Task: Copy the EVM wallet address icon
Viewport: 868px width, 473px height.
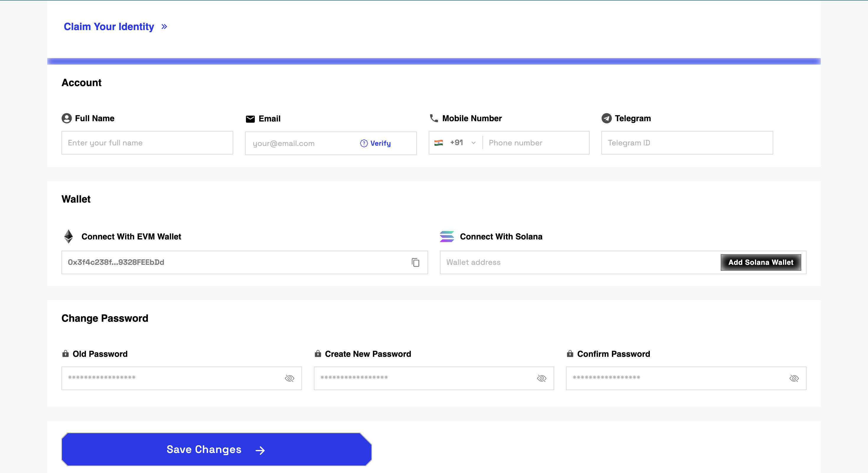Action: pos(415,262)
